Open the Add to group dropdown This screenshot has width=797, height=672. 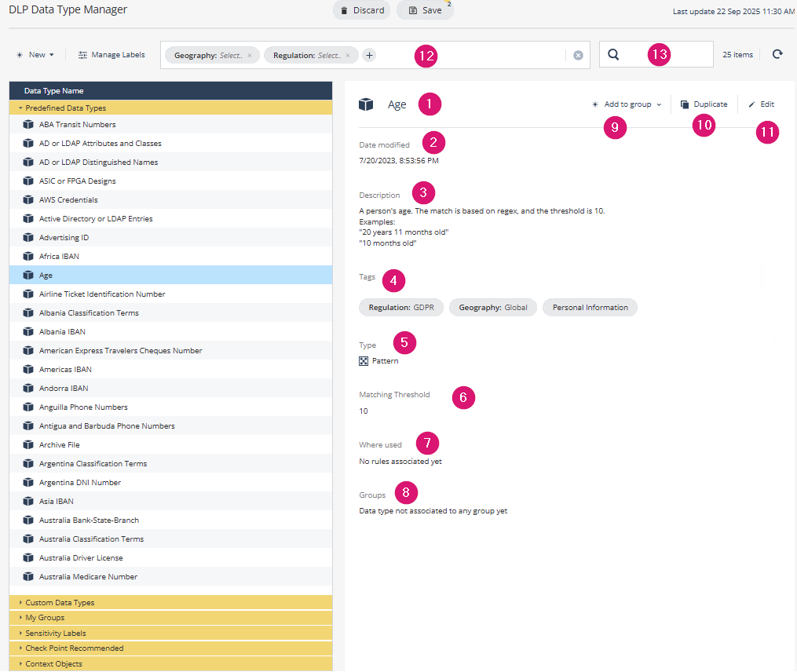[627, 104]
